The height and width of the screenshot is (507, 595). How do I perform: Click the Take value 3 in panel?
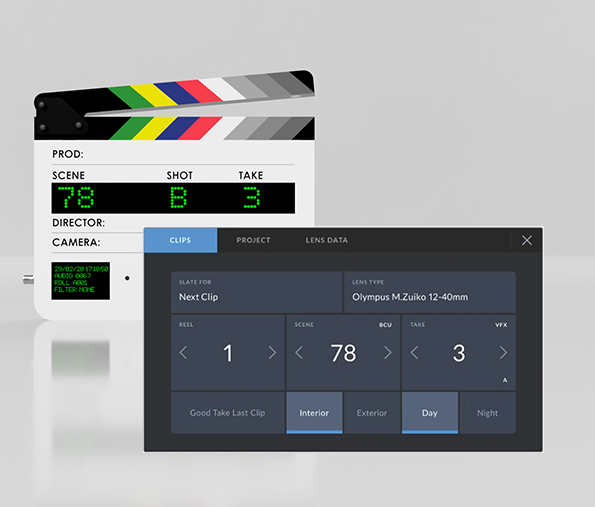(x=459, y=353)
